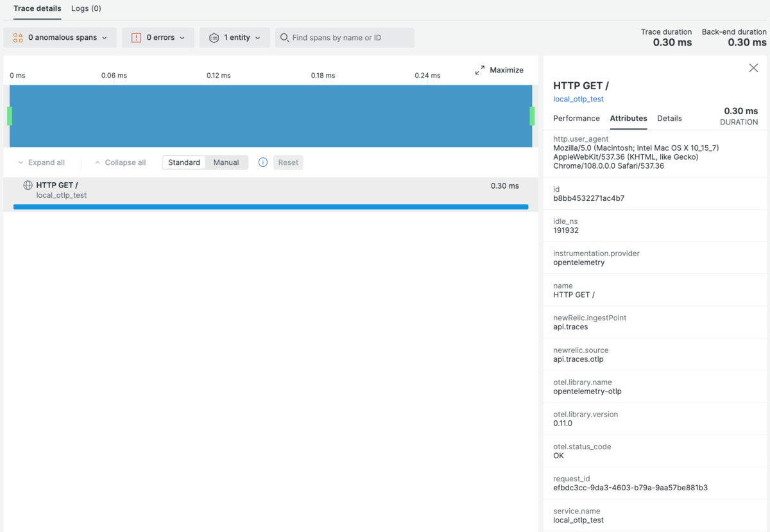770x532 pixels.
Task: Click the blue span duration bar
Action: pyautogui.click(x=269, y=207)
